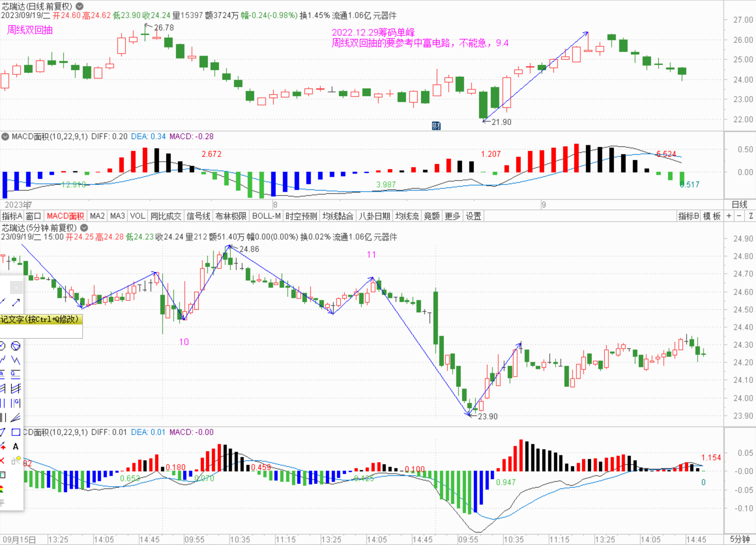Screen dimensions: 756x545
Task: Open the 更多 more indicators menu
Action: click(x=452, y=216)
